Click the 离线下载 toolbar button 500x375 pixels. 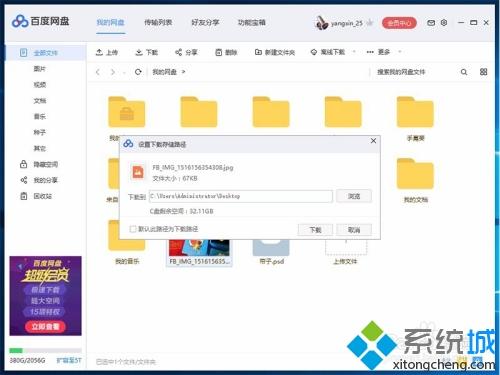click(x=328, y=52)
